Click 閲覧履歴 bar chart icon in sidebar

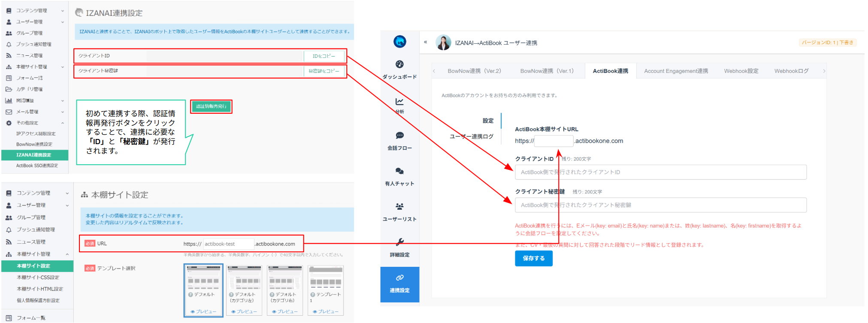[x=9, y=100]
